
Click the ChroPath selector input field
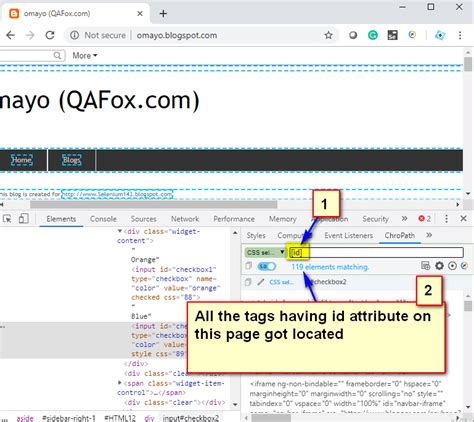tap(376, 252)
